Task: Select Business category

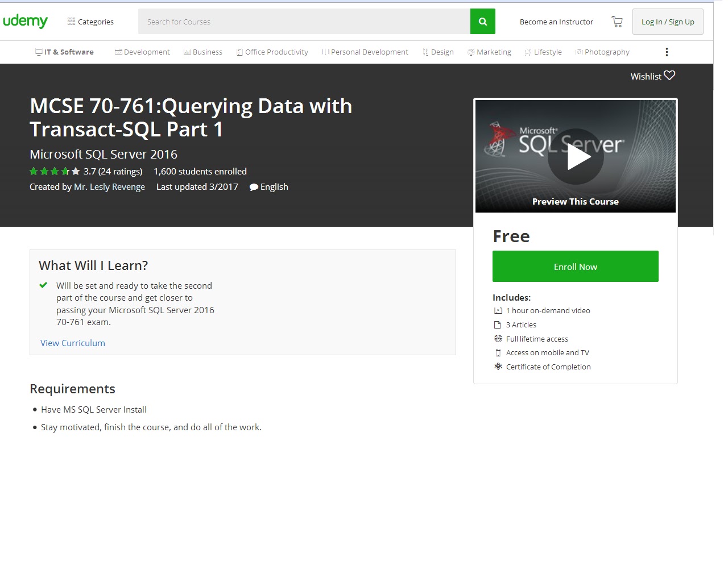Action: click(203, 52)
